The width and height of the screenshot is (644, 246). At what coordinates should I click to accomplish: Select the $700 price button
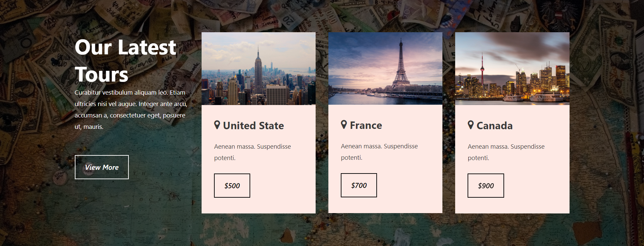(x=359, y=185)
